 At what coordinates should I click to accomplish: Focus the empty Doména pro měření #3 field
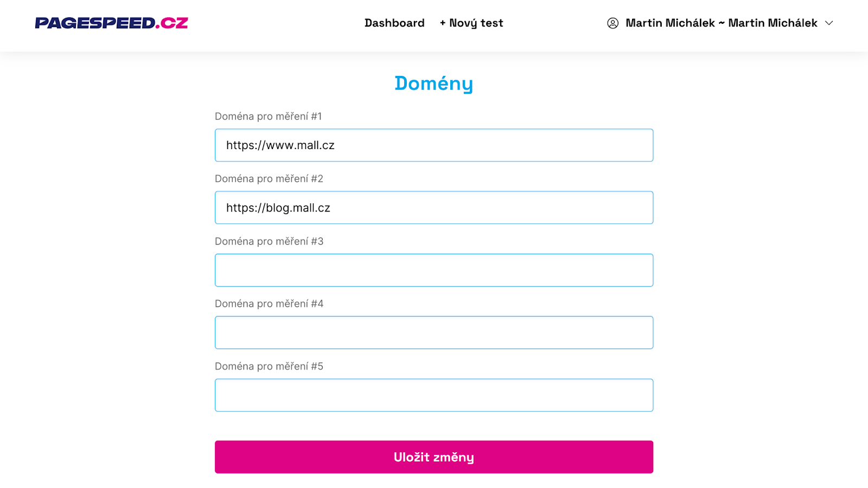pos(433,269)
